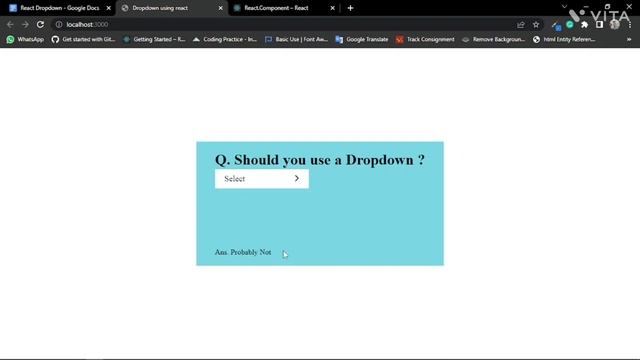
Task: Close the Dropdown using react tab
Action: click(220, 8)
